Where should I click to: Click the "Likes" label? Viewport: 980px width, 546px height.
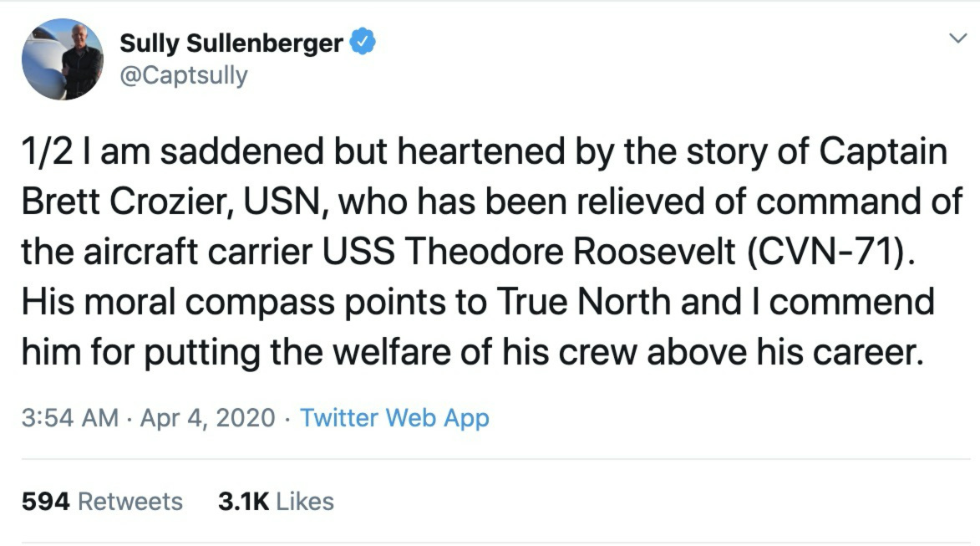tap(305, 501)
